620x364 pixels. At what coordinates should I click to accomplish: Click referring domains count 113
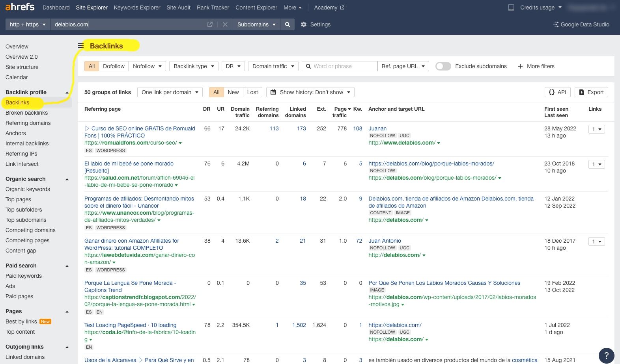[x=274, y=128]
